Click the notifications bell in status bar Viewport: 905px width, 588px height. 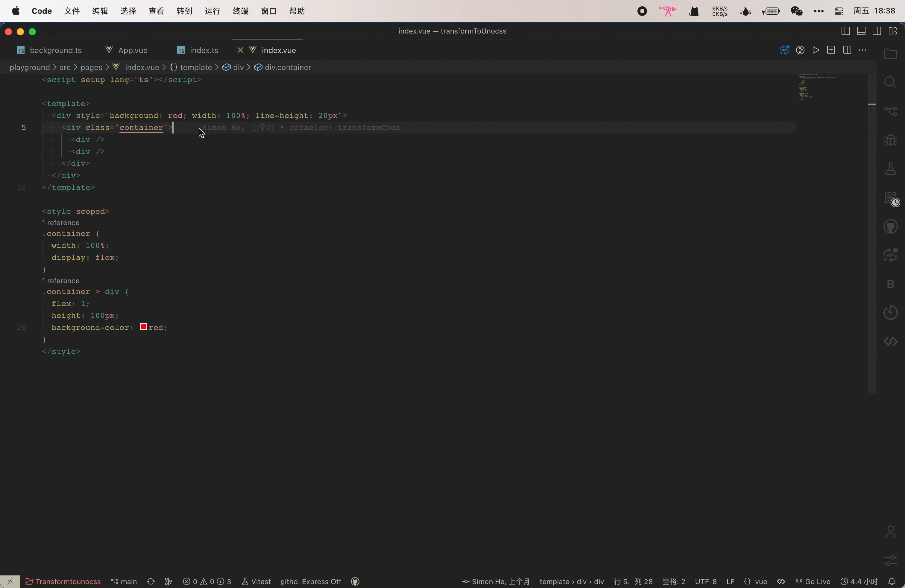pyautogui.click(x=892, y=581)
